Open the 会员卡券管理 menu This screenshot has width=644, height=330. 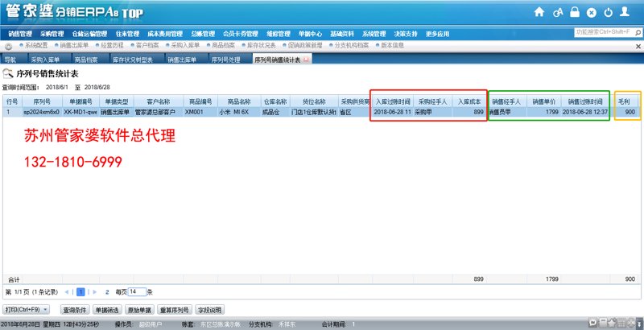pos(241,34)
